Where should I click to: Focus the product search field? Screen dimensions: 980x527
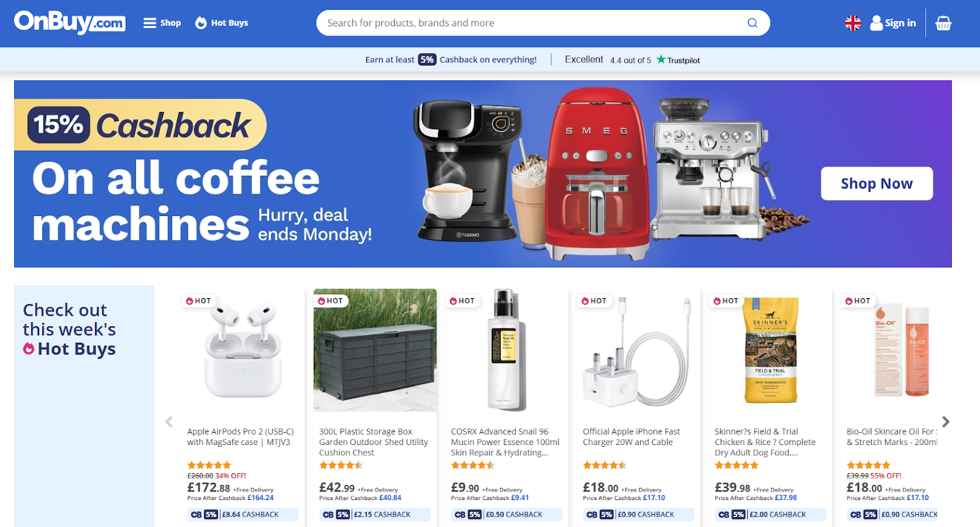[533, 23]
